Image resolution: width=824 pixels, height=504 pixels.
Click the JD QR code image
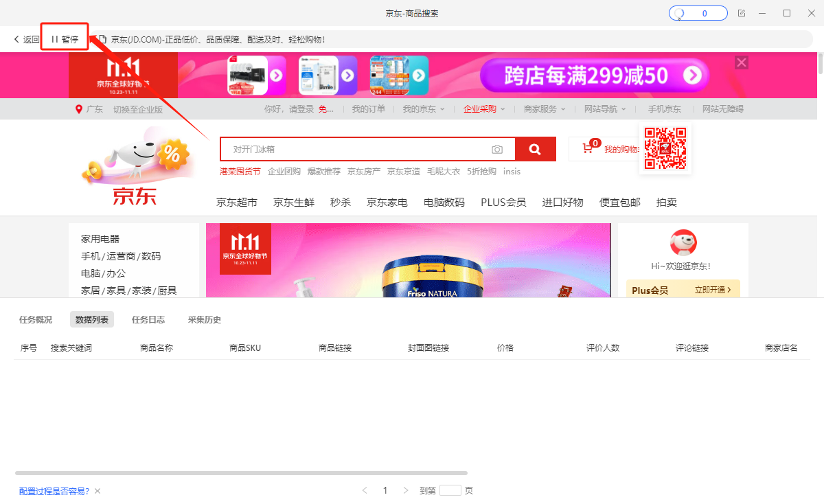point(665,148)
